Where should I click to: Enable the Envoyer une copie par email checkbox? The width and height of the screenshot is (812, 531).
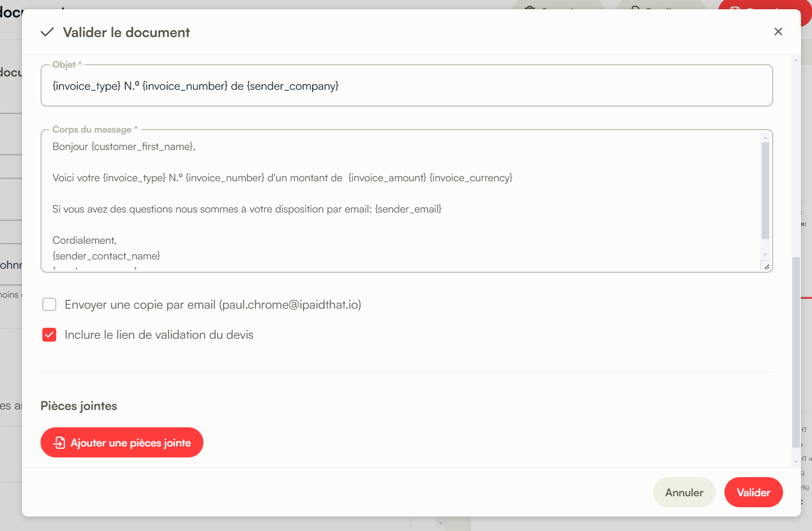(49, 305)
